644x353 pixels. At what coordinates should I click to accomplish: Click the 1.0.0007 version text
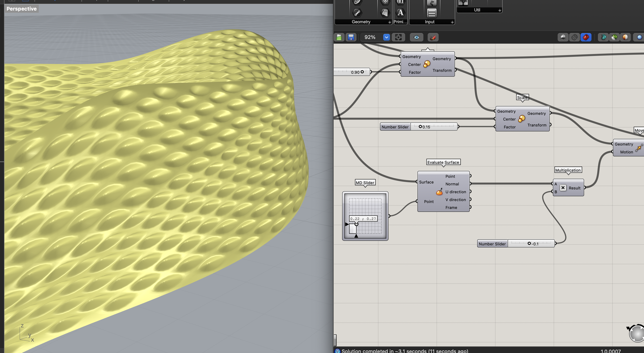pyautogui.click(x=611, y=351)
